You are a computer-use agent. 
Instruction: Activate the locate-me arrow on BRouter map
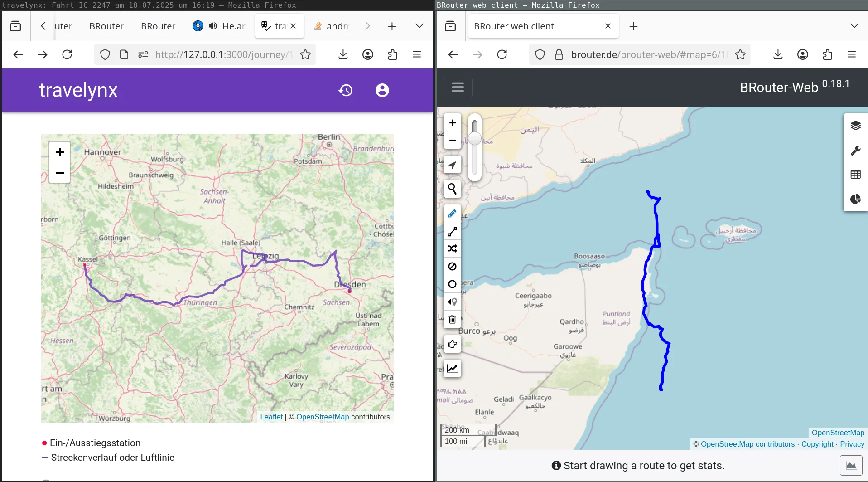pos(452,165)
